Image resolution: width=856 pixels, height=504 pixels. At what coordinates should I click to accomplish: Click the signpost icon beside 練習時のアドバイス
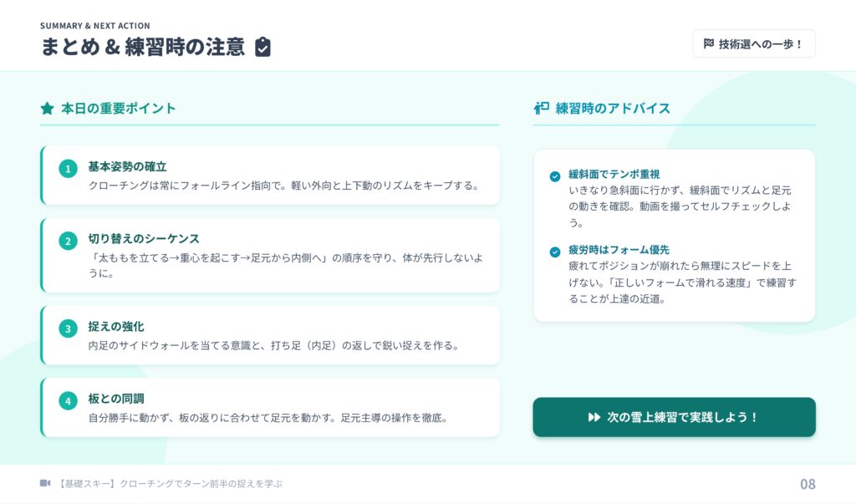(x=541, y=108)
